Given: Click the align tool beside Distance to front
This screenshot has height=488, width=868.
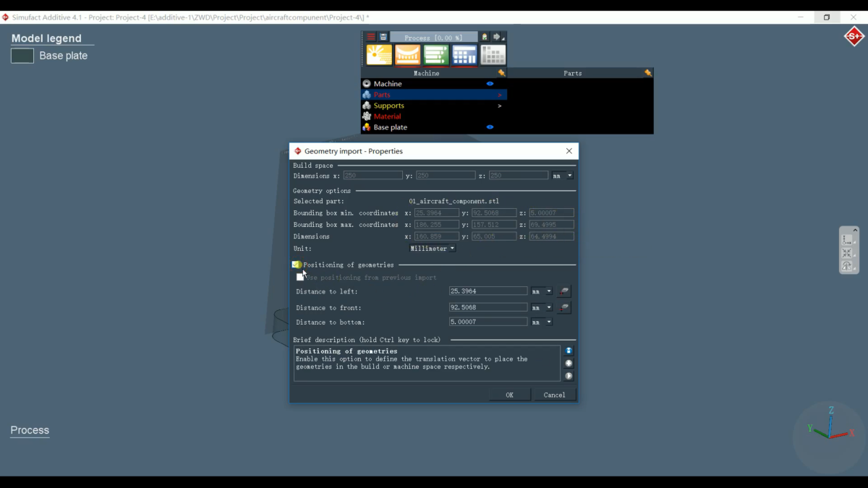Looking at the screenshot, I should pos(564,307).
